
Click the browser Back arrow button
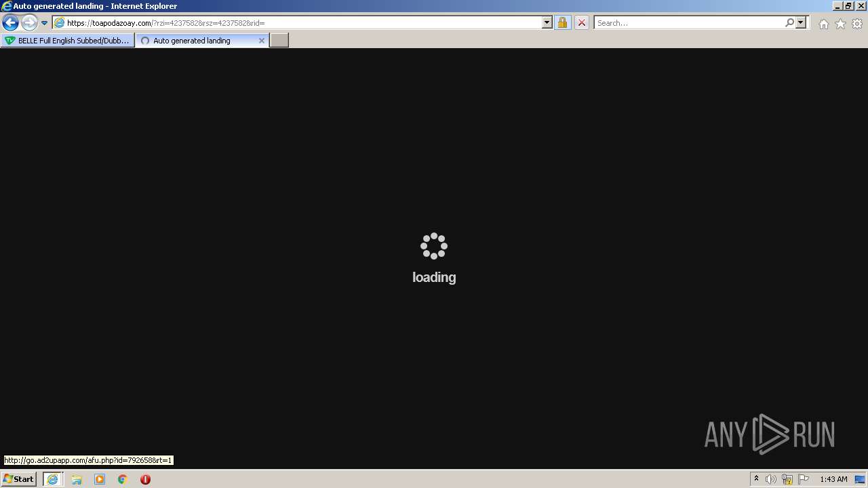coord(10,22)
